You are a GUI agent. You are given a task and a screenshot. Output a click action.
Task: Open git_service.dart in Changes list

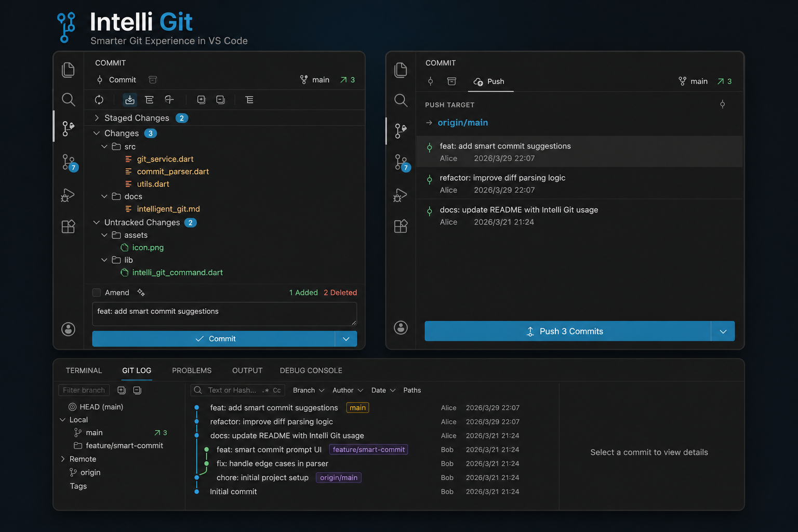(165, 159)
